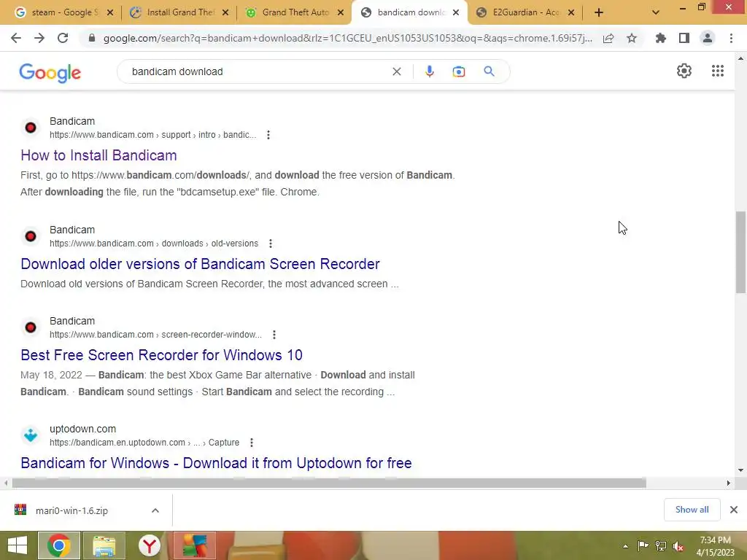Open options for How to Install Bandicam result
The height and width of the screenshot is (560, 747).
pyautogui.click(x=268, y=135)
